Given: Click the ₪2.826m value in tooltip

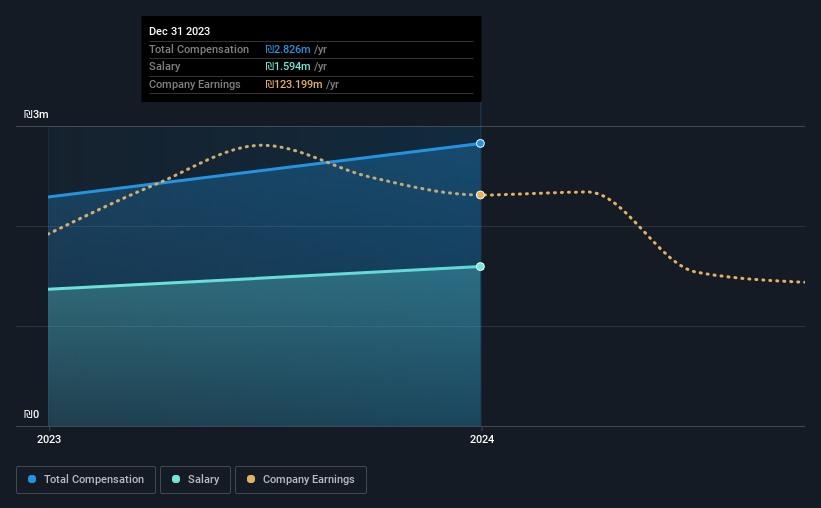Looking at the screenshot, I should 288,49.
